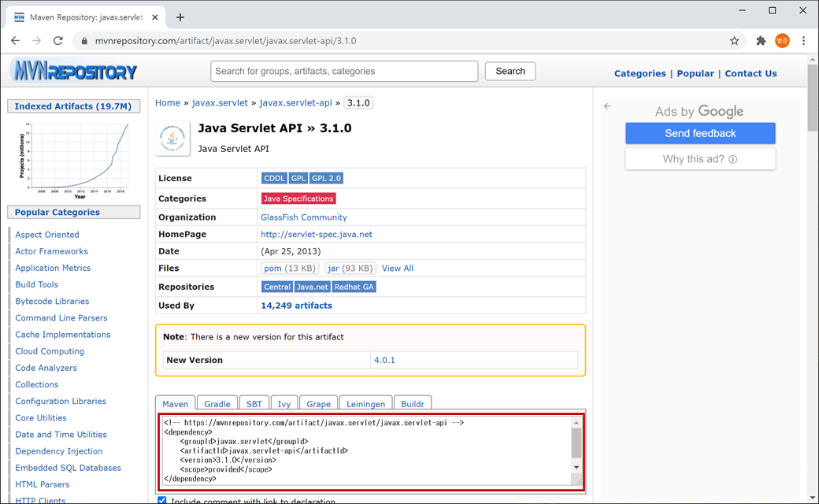
Task: Open a new browser tab
Action: (x=180, y=17)
